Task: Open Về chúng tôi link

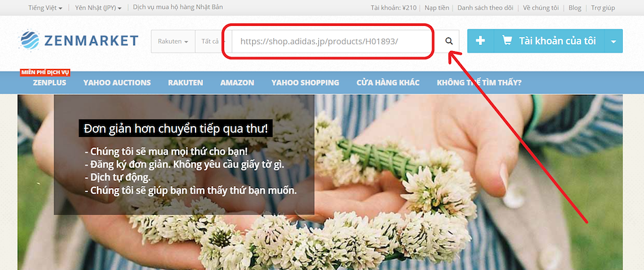Action: (x=541, y=7)
